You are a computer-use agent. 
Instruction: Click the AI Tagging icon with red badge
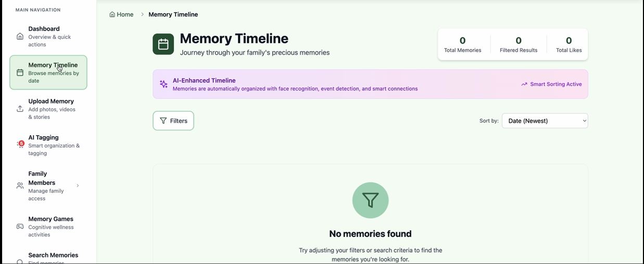[20, 144]
